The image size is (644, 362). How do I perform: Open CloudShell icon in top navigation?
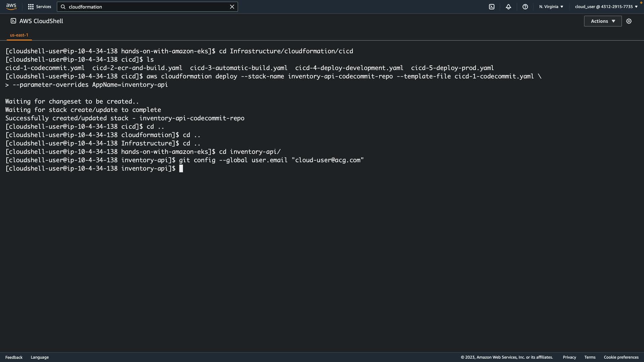pyautogui.click(x=492, y=7)
